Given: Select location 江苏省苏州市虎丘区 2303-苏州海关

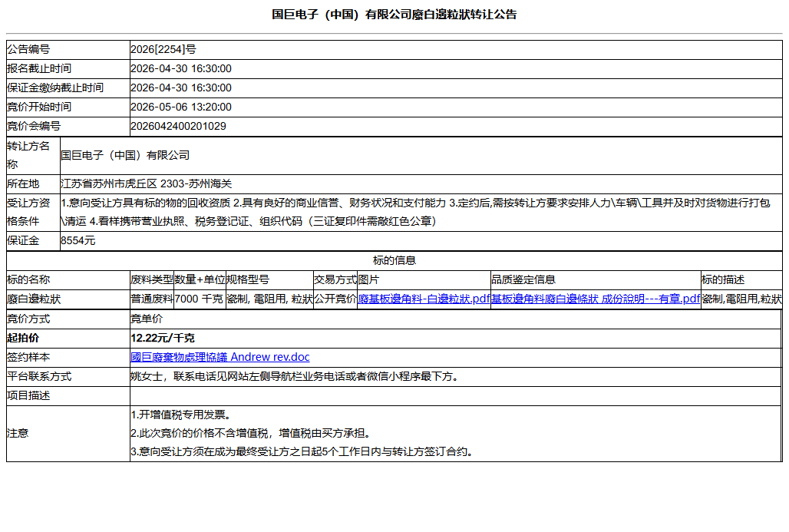Looking at the screenshot, I should tap(146, 183).
